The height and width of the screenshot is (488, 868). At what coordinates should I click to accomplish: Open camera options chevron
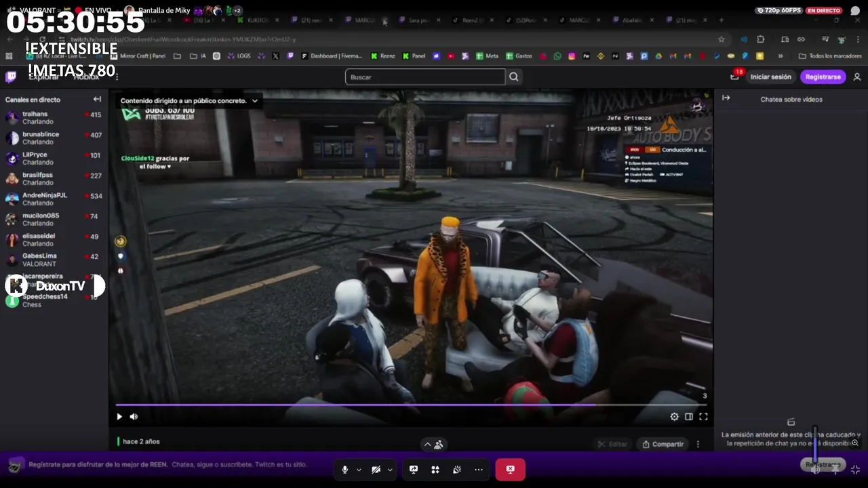390,469
